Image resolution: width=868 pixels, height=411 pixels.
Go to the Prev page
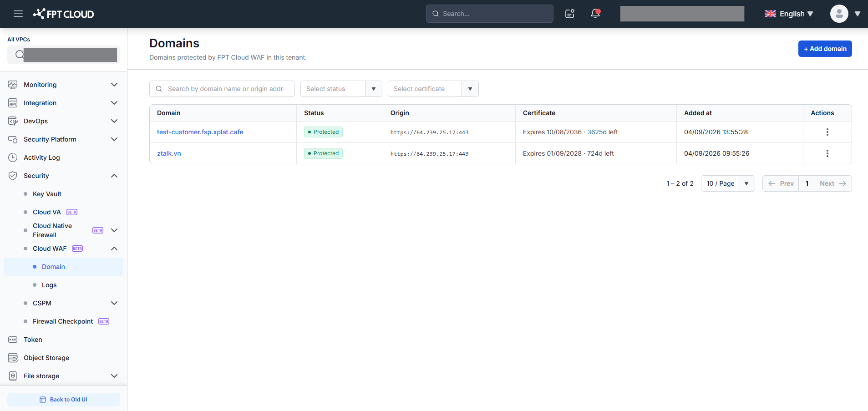tap(781, 183)
